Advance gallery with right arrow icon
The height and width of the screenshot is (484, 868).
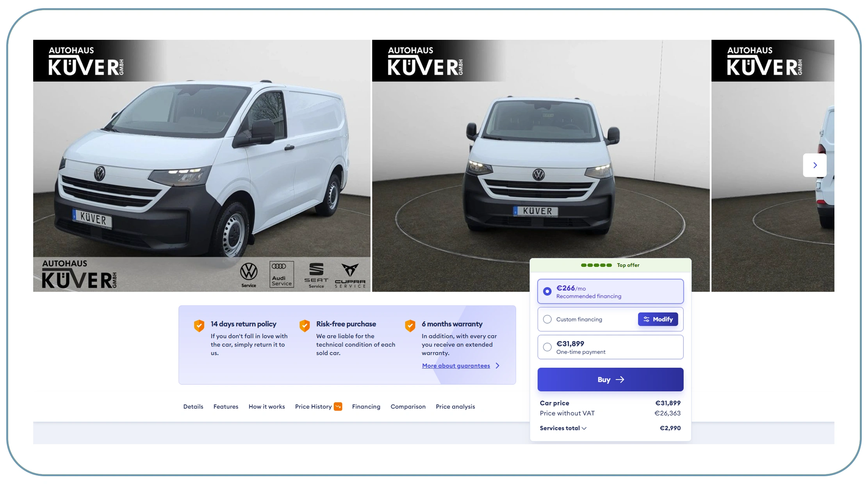tap(815, 165)
